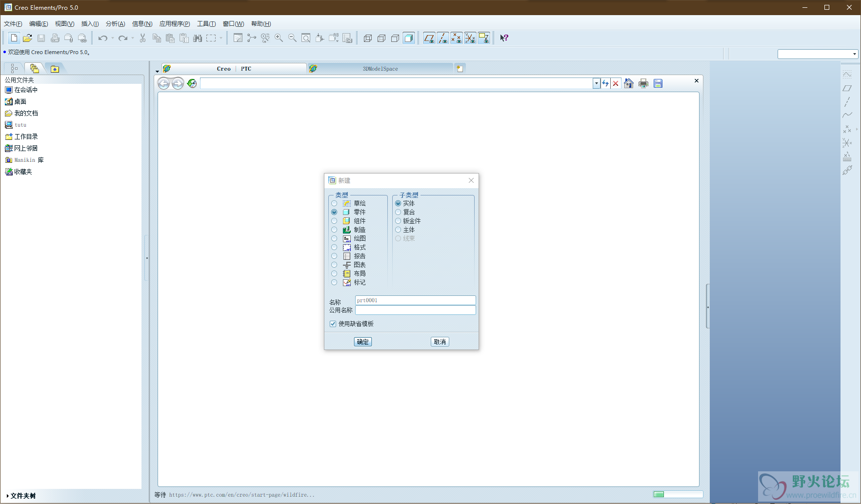This screenshot has width=861, height=504.
Task: Open the 视图(V) menu
Action: point(64,24)
